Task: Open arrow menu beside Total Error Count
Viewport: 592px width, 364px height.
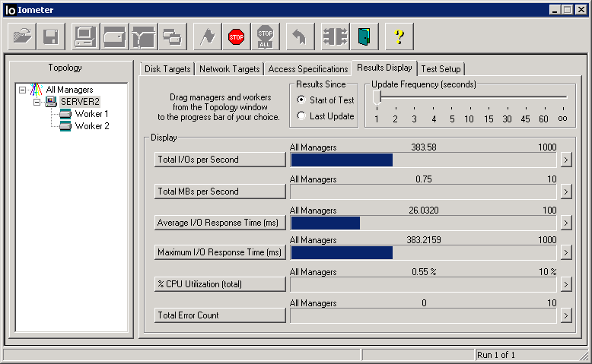Action: (x=565, y=315)
